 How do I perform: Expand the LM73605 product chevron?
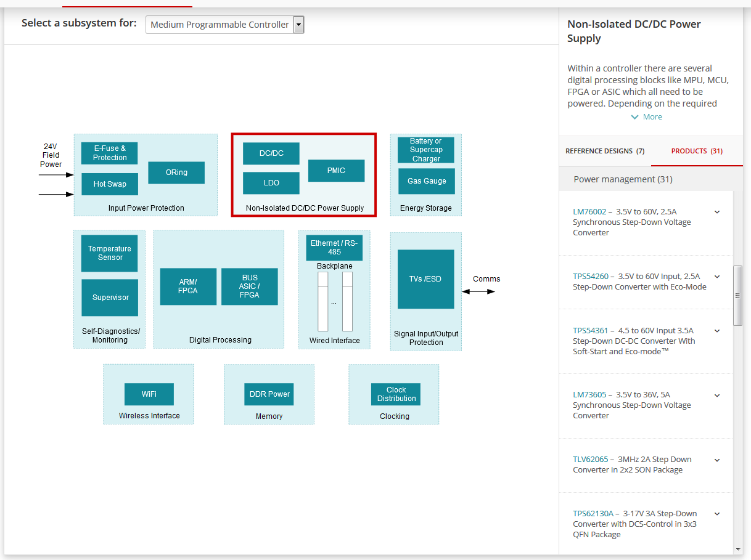(717, 396)
